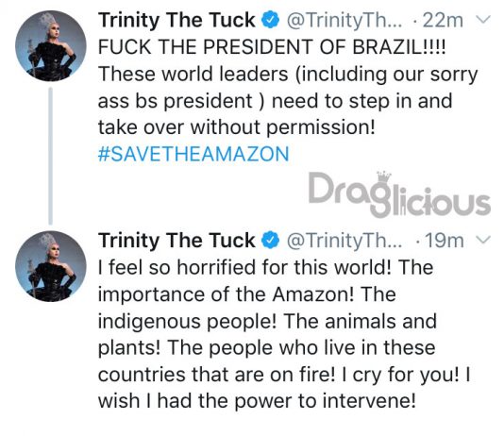Click the 'wish I had the power to intervene!' line

pos(257,401)
